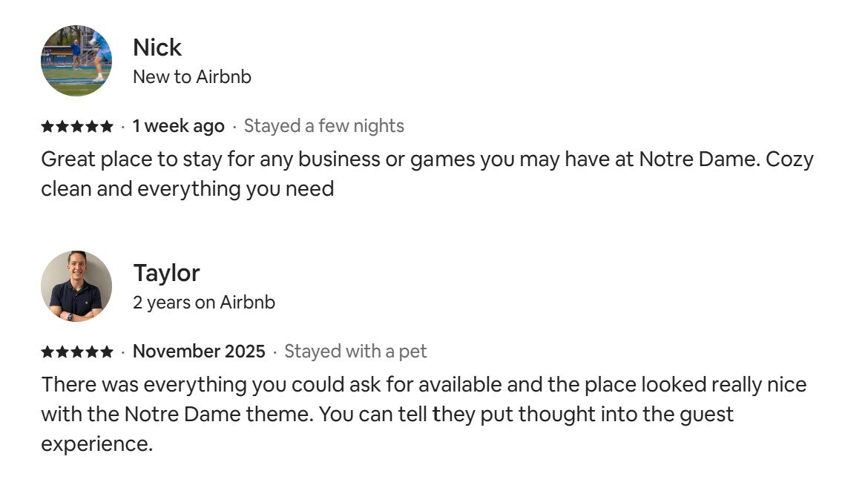
Task: Click the '1 week ago' review date
Action: point(178,127)
